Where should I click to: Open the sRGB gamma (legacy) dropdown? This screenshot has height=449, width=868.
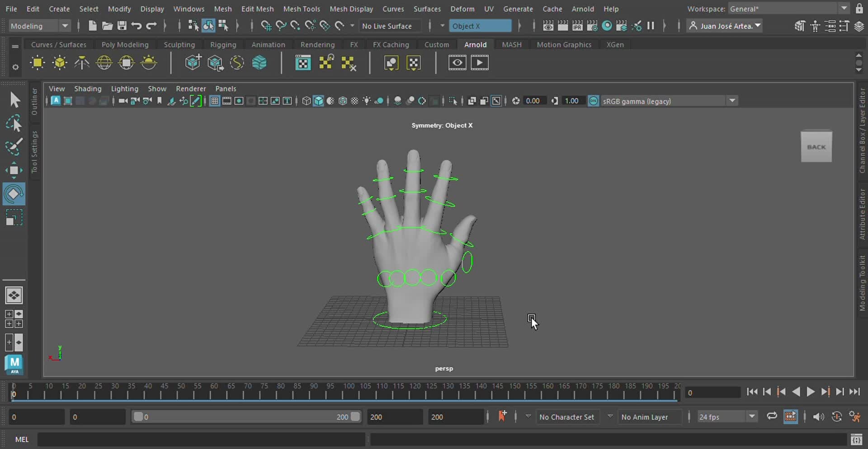732,101
